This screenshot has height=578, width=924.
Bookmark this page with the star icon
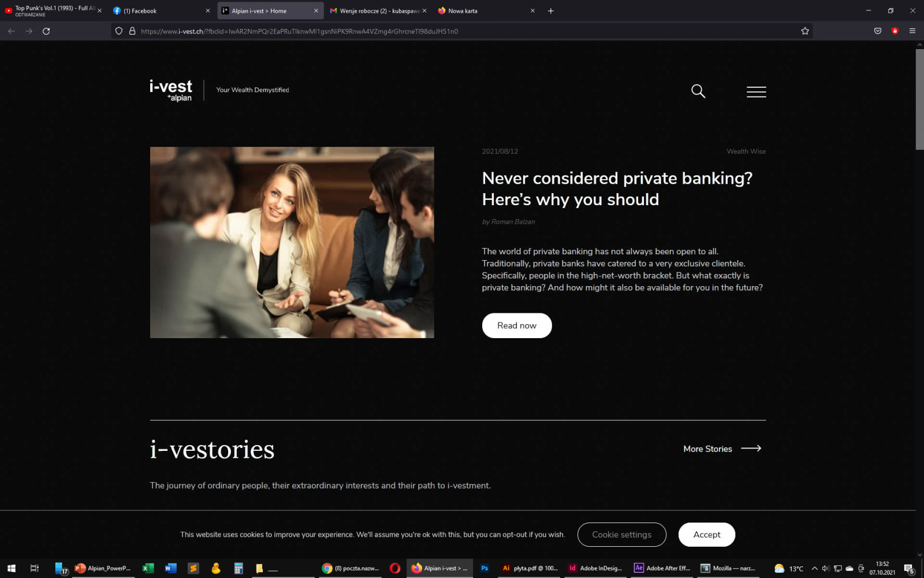point(805,31)
